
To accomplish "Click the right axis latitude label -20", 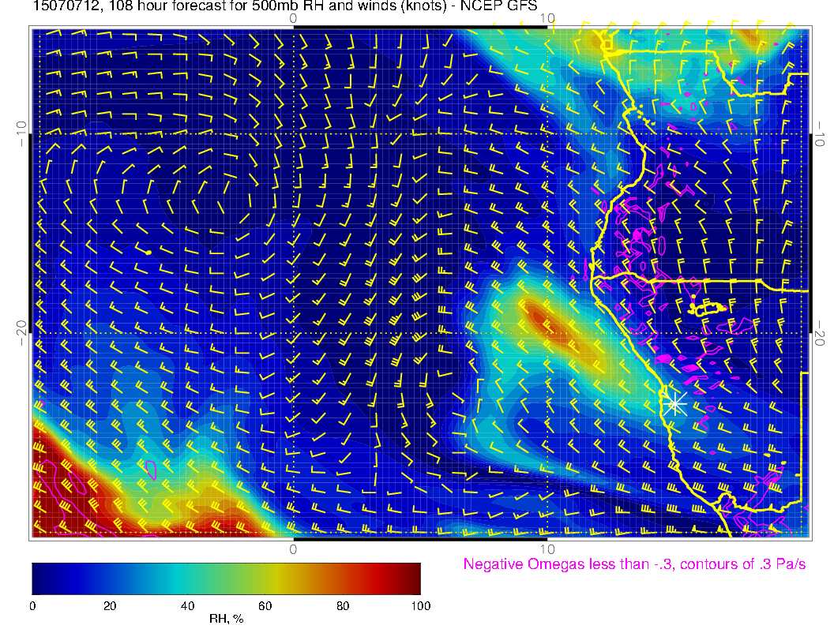I will coord(819,332).
